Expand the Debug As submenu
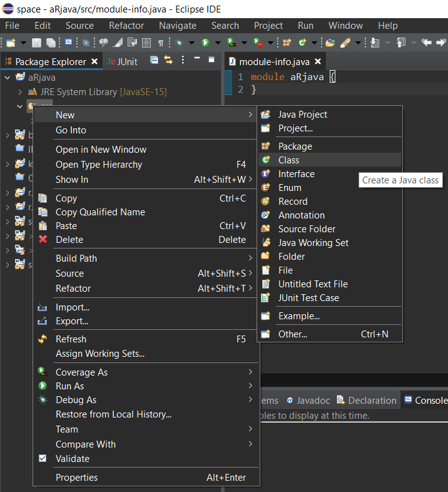This screenshot has width=448, height=492. (146, 400)
